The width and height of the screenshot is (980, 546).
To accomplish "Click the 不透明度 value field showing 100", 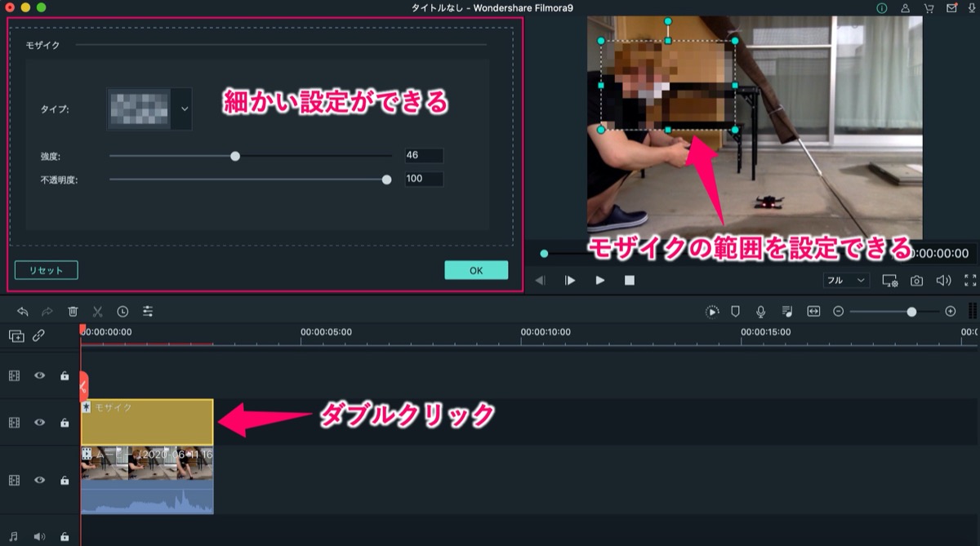I will [424, 179].
